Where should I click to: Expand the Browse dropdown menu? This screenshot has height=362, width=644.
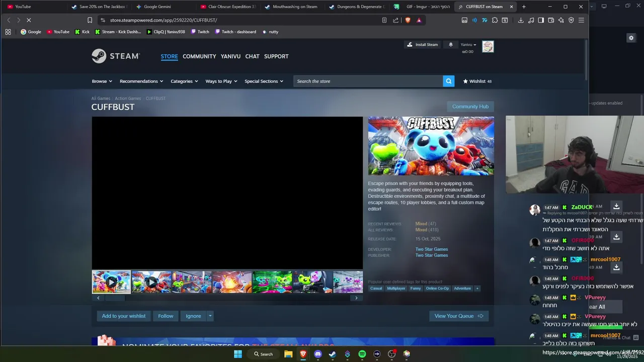click(x=102, y=81)
